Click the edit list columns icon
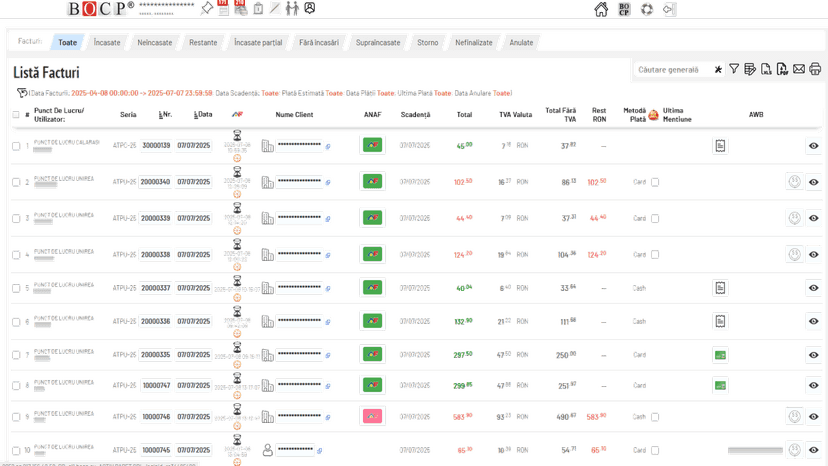Screen dimensions: 828x466 coord(750,69)
